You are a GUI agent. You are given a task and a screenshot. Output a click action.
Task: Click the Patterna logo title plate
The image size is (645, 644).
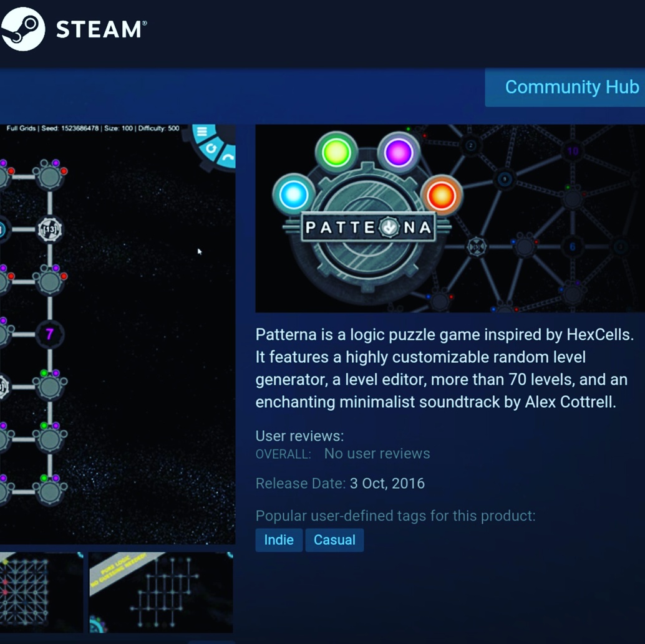367,228
